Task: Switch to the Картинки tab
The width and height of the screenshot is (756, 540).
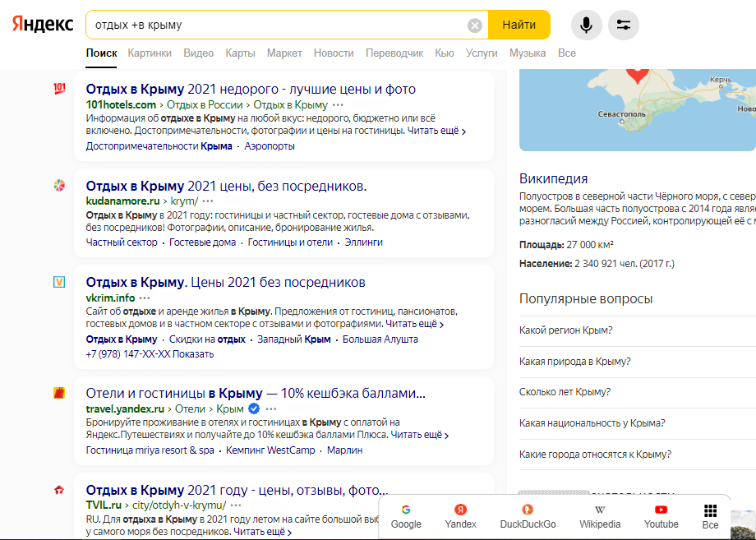Action: 150,53
